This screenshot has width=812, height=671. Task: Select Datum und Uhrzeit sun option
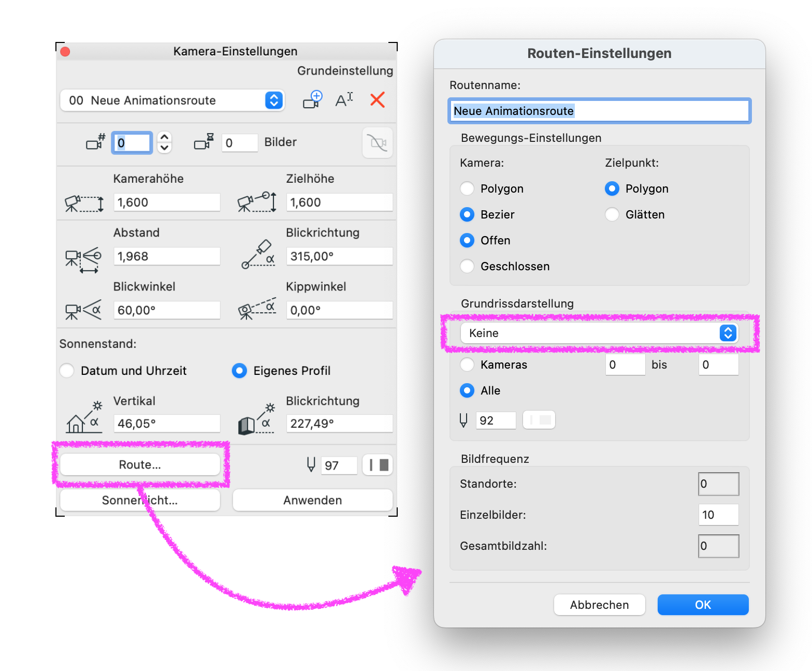tap(67, 371)
